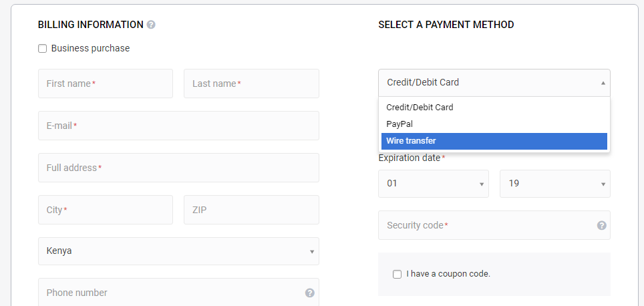Click the E-mail input field
644x306 pixels.
pos(178,126)
